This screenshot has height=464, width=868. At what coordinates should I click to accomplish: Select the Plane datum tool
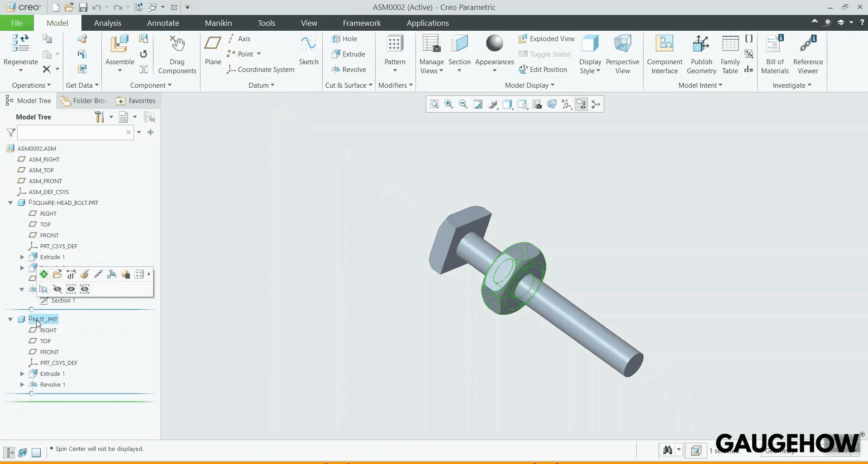(x=212, y=50)
